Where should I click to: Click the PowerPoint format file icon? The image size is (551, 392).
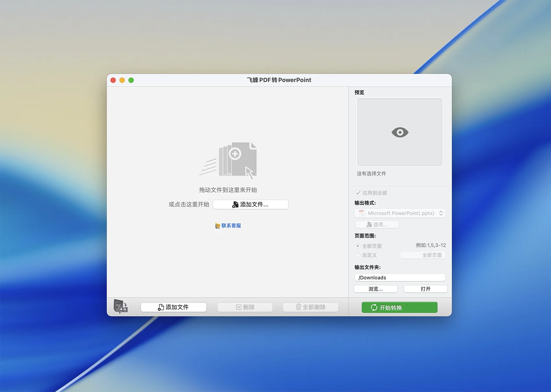pyautogui.click(x=362, y=213)
